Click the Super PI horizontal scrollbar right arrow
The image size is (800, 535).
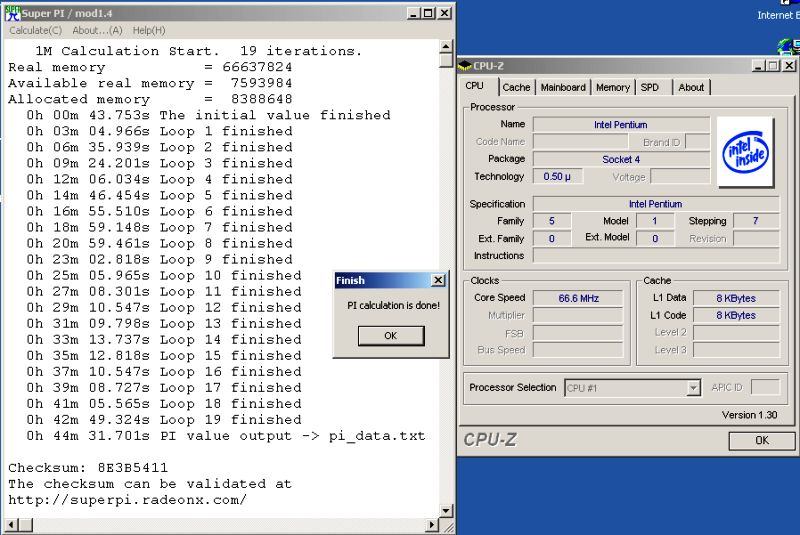432,524
